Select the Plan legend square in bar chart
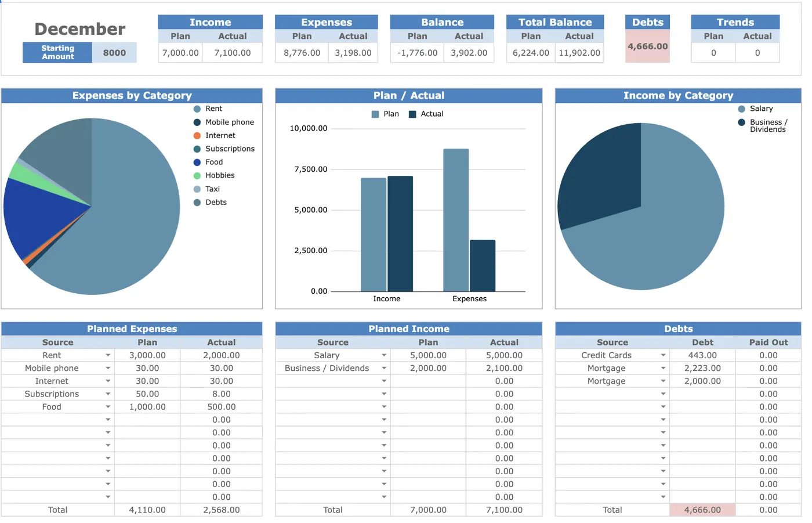 click(375, 114)
